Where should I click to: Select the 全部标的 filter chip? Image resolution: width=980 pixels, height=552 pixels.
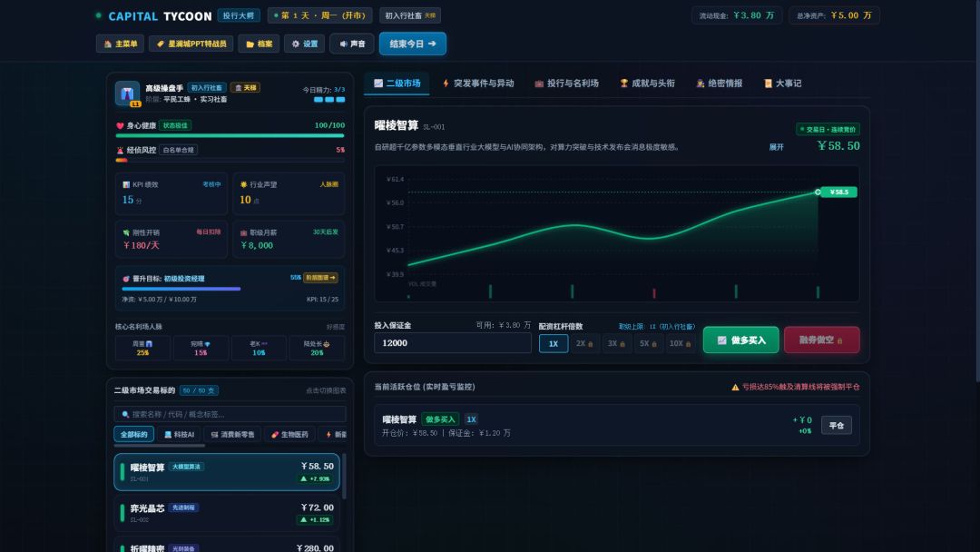coord(133,434)
